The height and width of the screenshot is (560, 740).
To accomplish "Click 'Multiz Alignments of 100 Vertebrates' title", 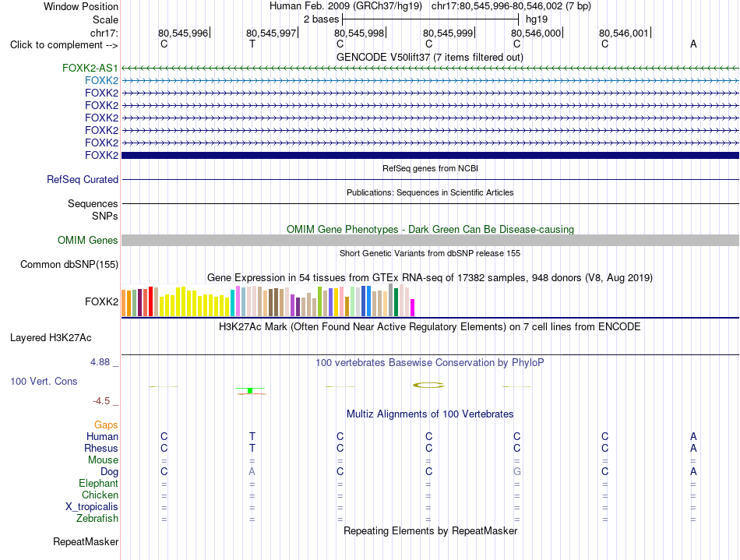I will 430,414.
